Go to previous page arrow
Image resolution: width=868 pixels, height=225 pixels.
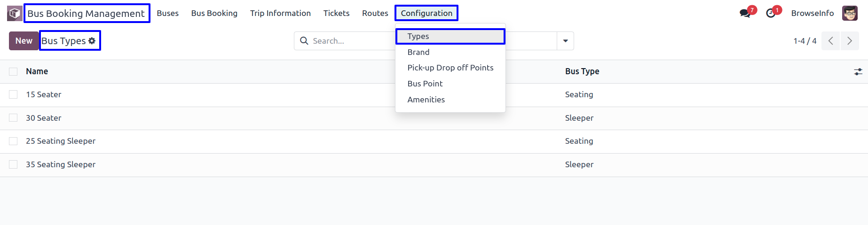831,41
